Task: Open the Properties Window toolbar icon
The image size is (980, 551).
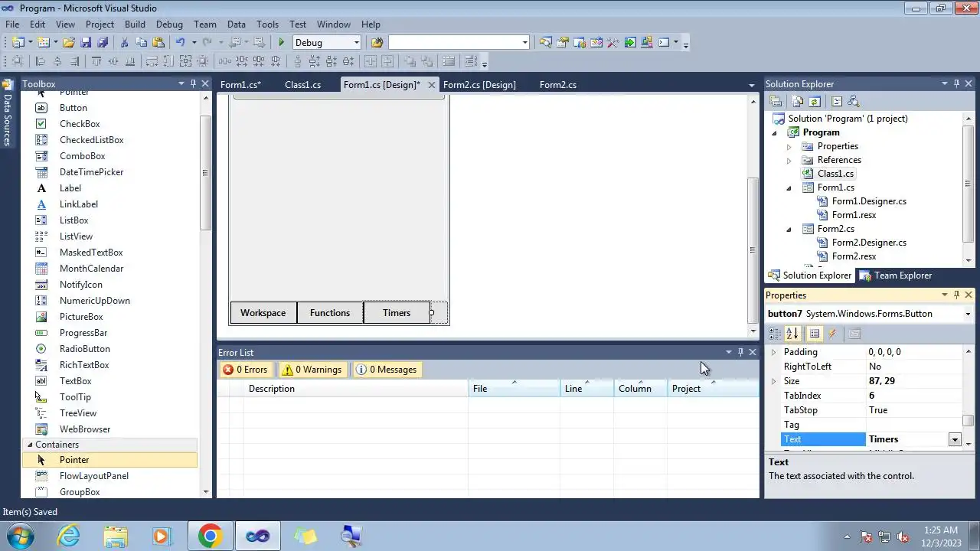Action: pos(562,42)
